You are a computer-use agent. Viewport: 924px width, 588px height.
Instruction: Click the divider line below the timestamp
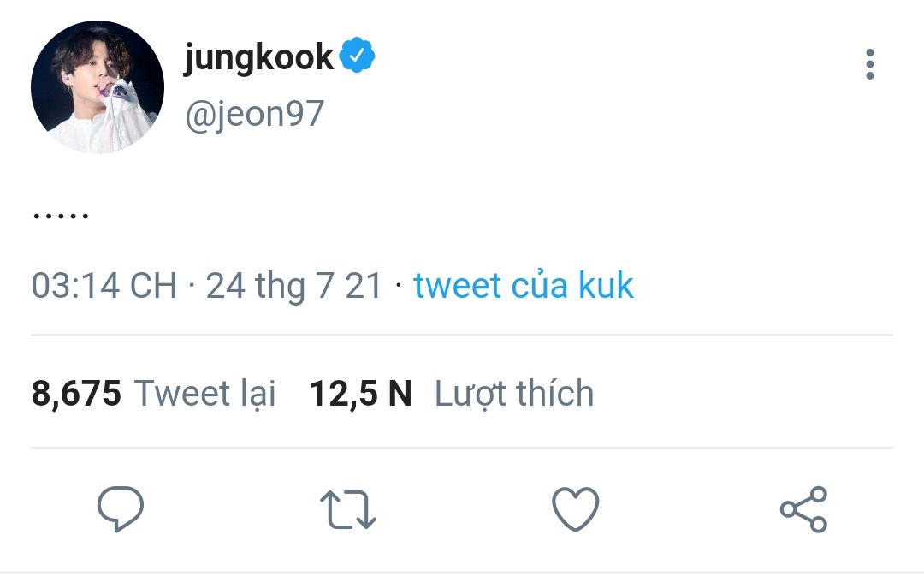click(462, 335)
